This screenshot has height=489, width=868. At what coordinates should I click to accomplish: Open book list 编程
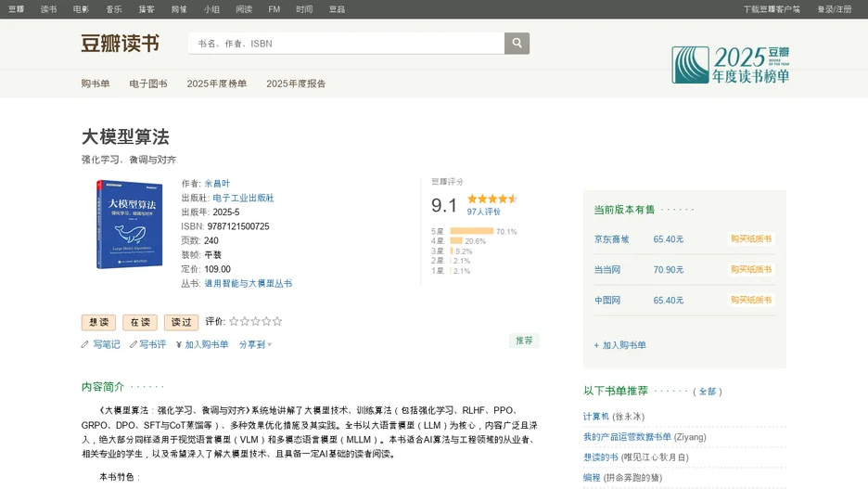tap(592, 477)
